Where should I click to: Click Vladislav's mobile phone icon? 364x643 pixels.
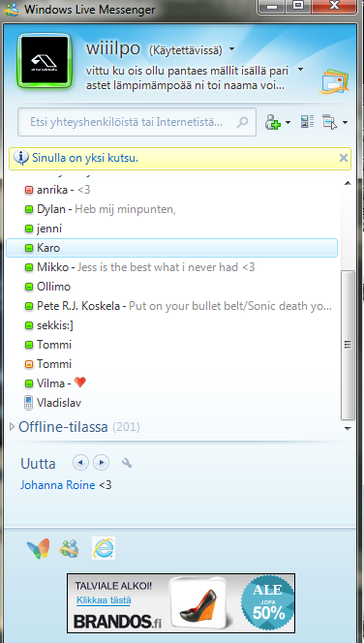pyautogui.click(x=28, y=402)
